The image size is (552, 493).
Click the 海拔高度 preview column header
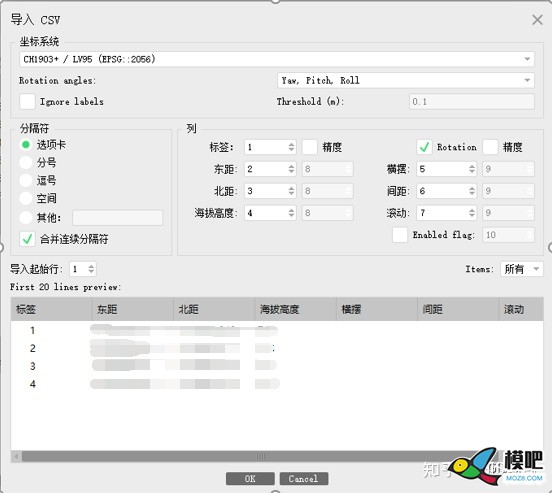point(295,309)
